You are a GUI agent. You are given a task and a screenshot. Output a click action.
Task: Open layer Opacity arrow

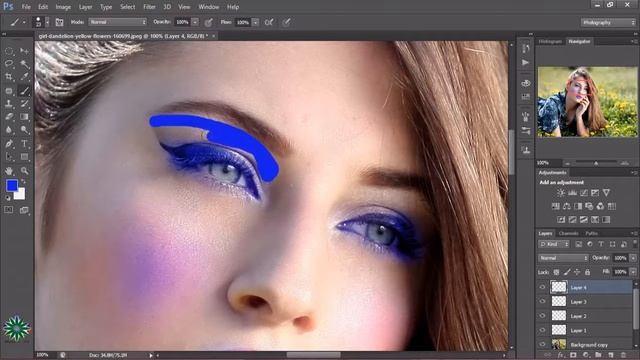point(633,258)
